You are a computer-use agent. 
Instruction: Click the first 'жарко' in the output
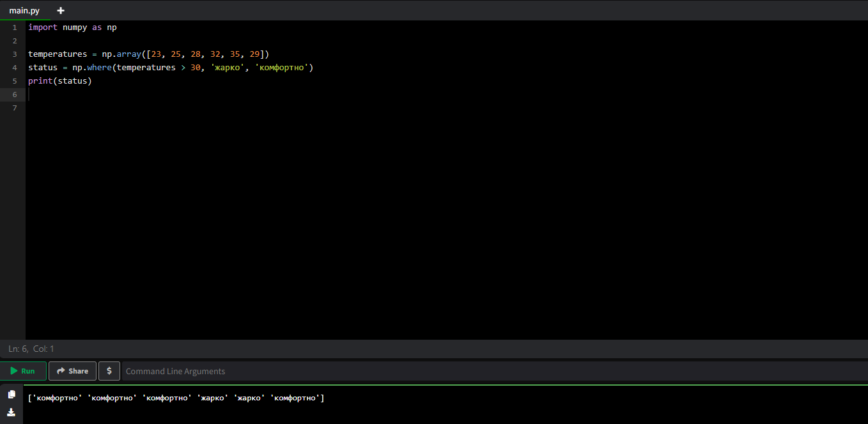point(212,398)
